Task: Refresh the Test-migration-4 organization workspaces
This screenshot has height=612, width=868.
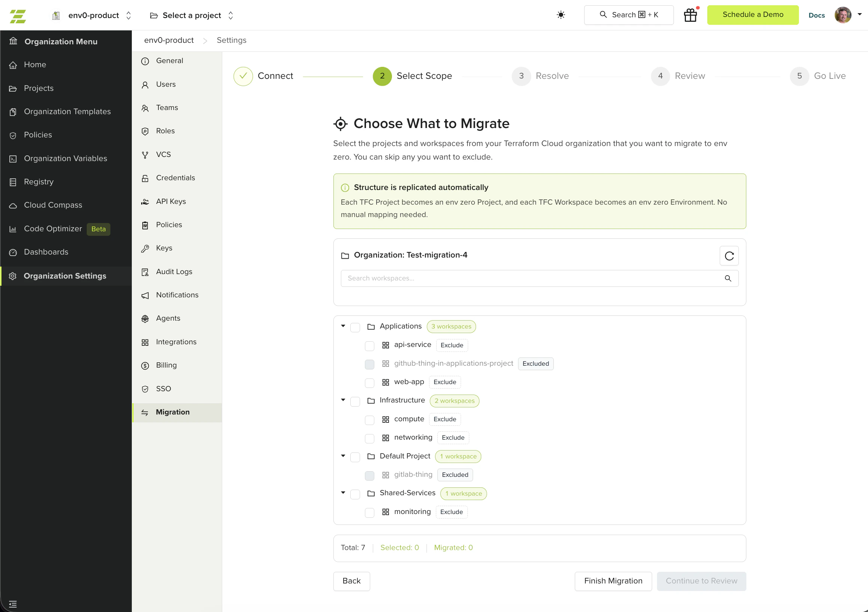Action: point(729,256)
